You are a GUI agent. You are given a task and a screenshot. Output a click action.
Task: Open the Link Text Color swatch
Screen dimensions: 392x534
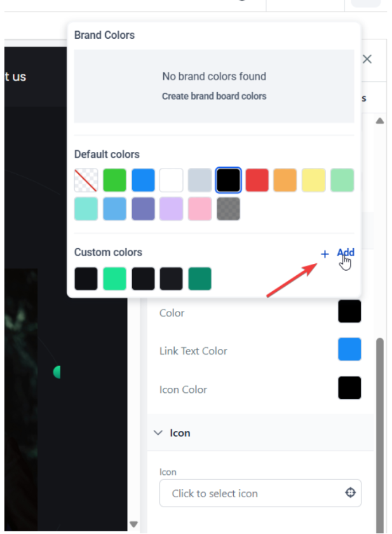coord(349,350)
